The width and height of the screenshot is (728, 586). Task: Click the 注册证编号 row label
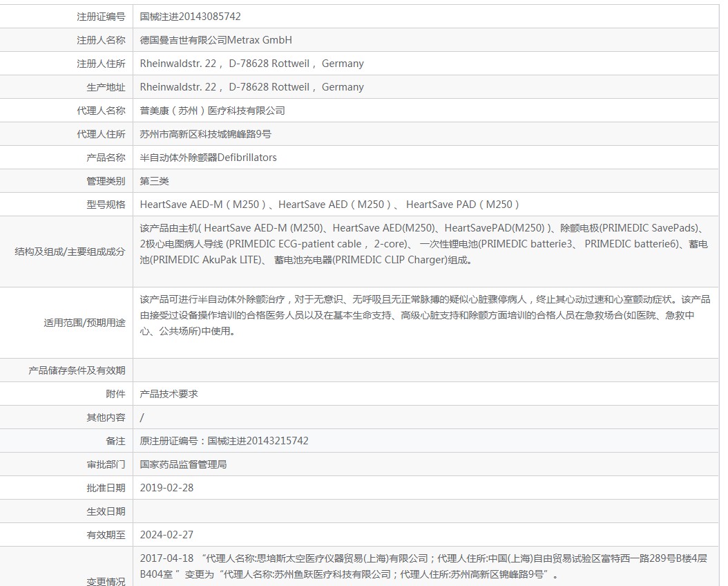pyautogui.click(x=102, y=17)
